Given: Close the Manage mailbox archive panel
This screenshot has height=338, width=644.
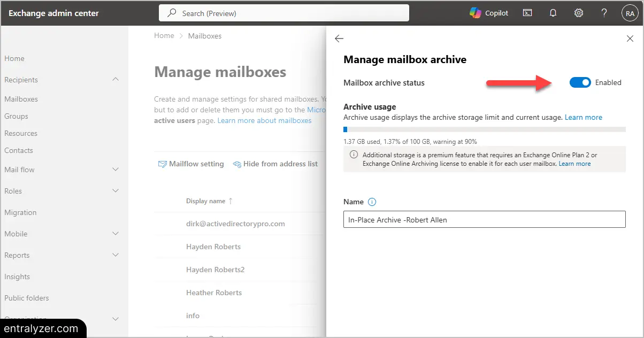Looking at the screenshot, I should 630,39.
